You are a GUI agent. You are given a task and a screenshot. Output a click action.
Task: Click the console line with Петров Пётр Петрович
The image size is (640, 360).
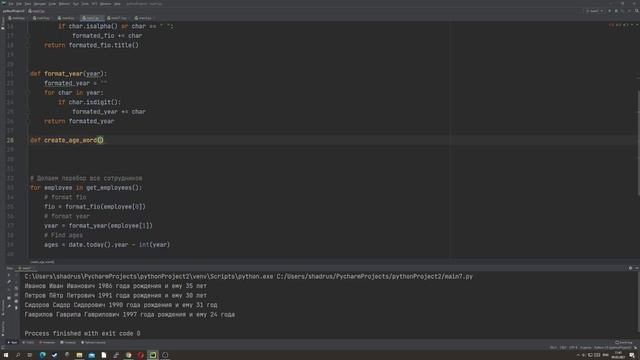(x=116, y=296)
